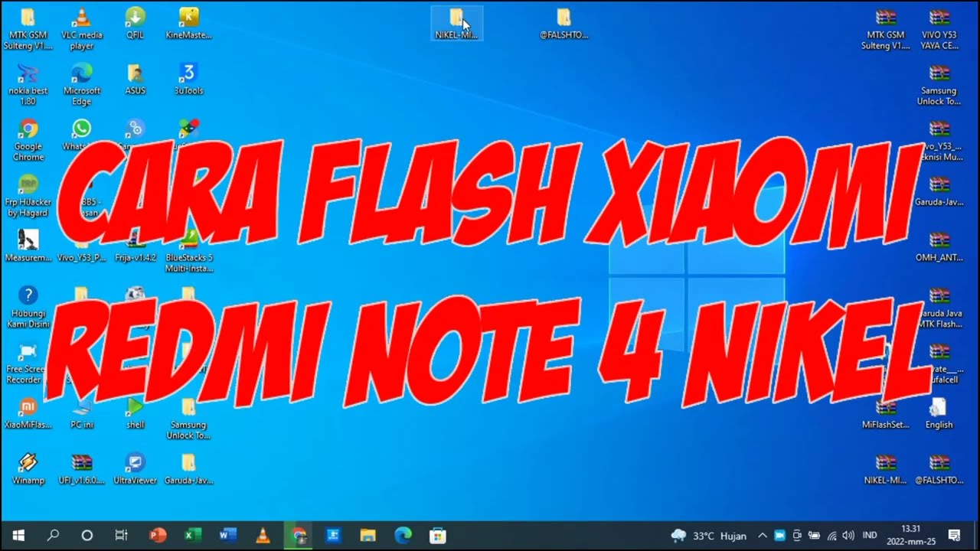This screenshot has height=551, width=980.
Task: Open taskbar Search magnifier
Action: tap(53, 536)
